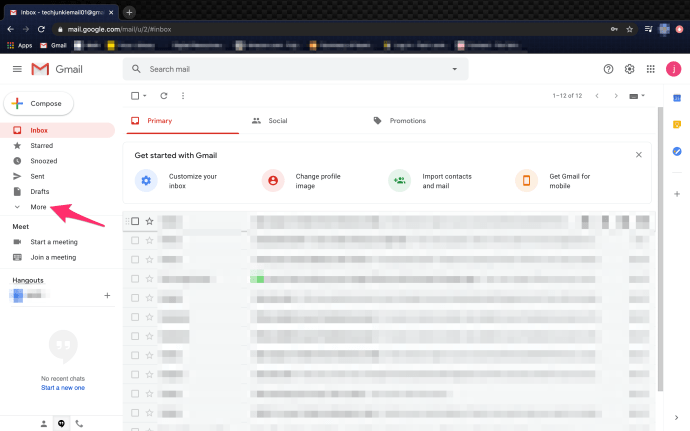Image resolution: width=690 pixels, height=431 pixels.
Task: Select the Hangouts account name entry
Action: 30,295
